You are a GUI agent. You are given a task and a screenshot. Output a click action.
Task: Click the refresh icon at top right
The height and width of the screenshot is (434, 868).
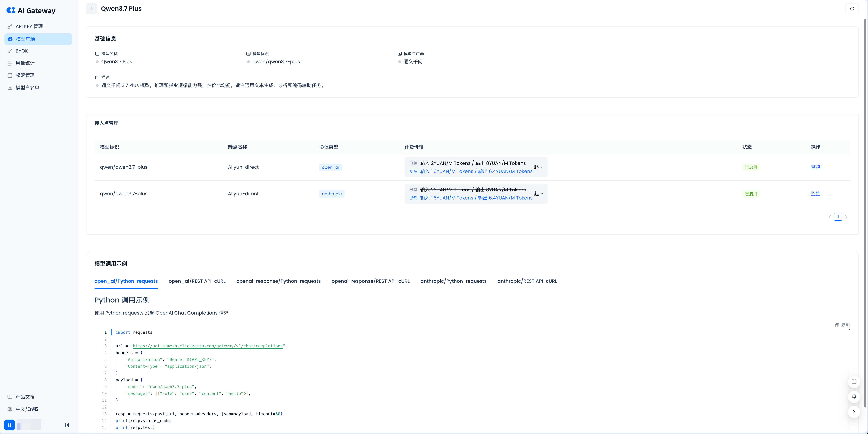(852, 8)
